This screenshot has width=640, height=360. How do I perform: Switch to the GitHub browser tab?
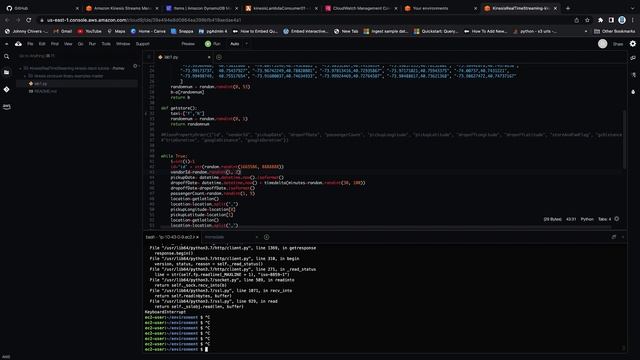(x=41, y=8)
